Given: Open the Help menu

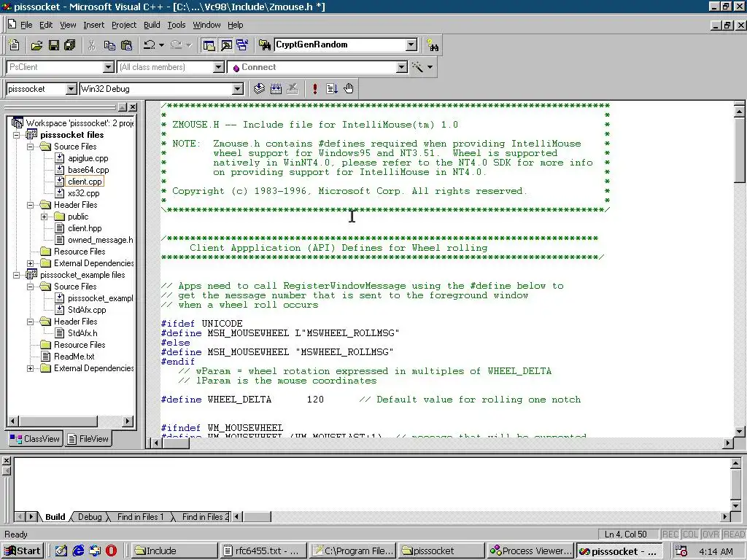Looking at the screenshot, I should tap(235, 25).
